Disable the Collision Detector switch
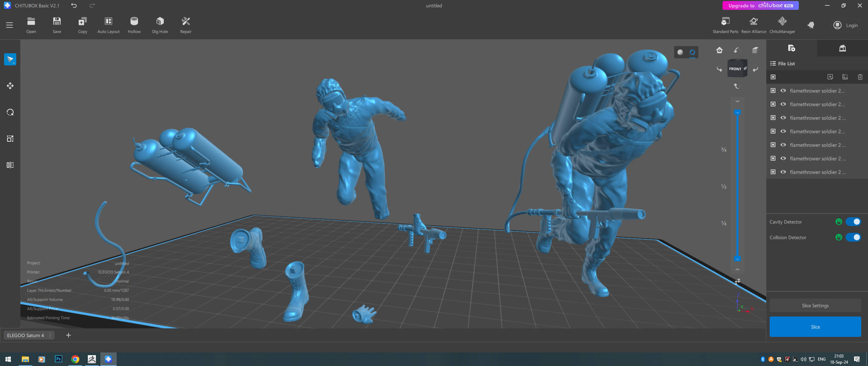The image size is (868, 366). 853,238
